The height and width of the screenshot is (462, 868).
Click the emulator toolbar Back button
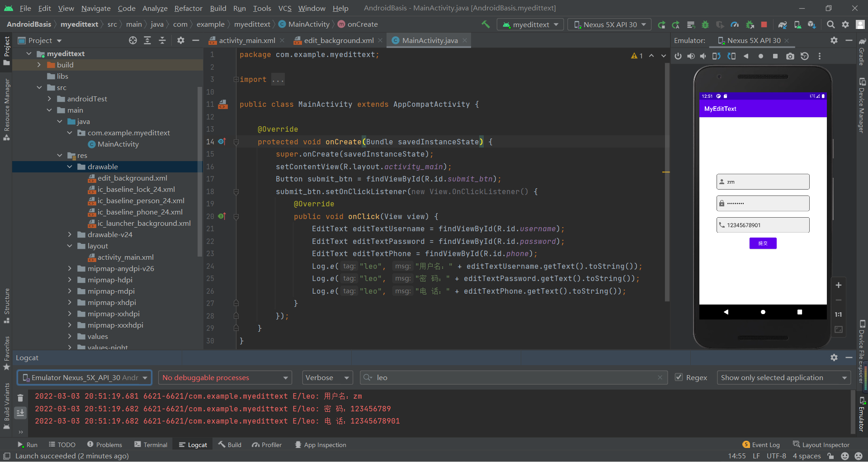click(x=746, y=56)
